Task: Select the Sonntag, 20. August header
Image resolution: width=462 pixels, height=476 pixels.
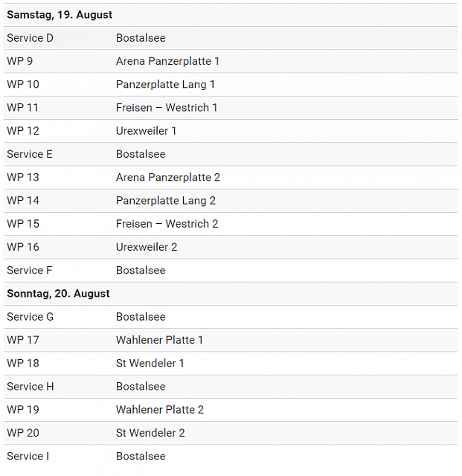Action: point(58,294)
